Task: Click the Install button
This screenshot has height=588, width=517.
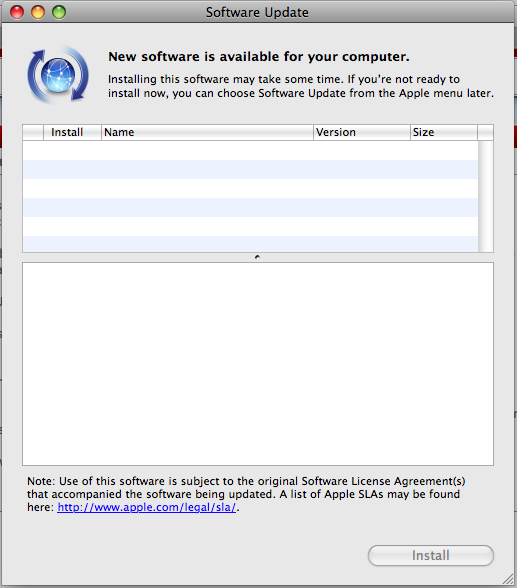Action: [430, 555]
